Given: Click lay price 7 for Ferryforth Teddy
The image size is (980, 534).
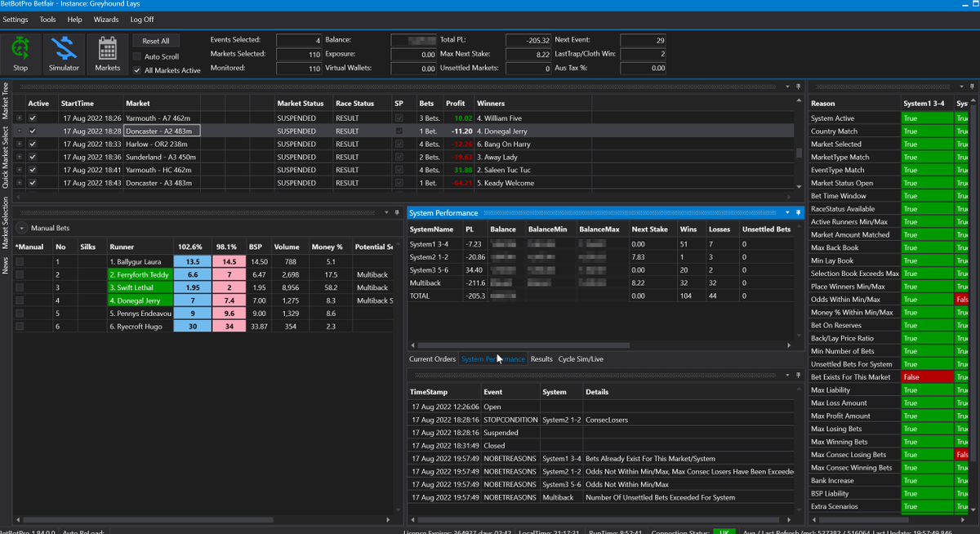Looking at the screenshot, I should click(x=229, y=274).
